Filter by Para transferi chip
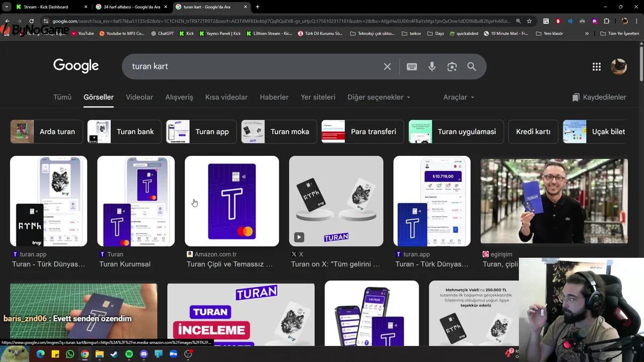The image size is (644, 362). tap(362, 132)
